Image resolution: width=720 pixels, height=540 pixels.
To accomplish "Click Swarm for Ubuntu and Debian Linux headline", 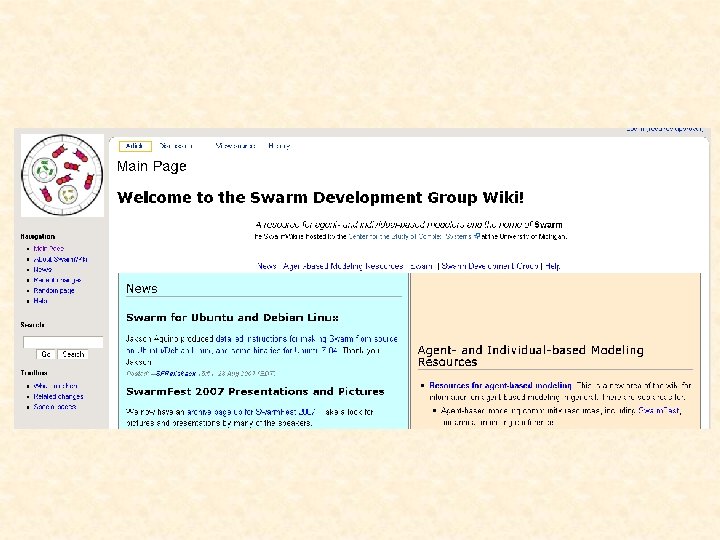I will click(x=232, y=317).
